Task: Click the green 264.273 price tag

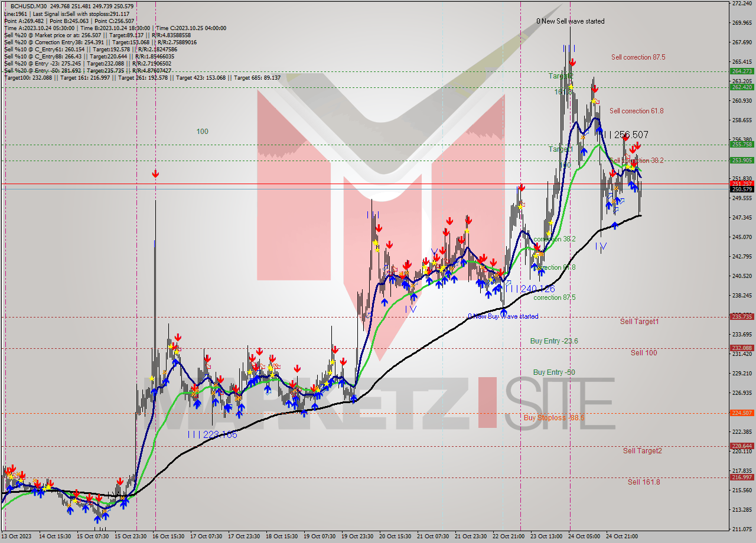Action: point(742,71)
